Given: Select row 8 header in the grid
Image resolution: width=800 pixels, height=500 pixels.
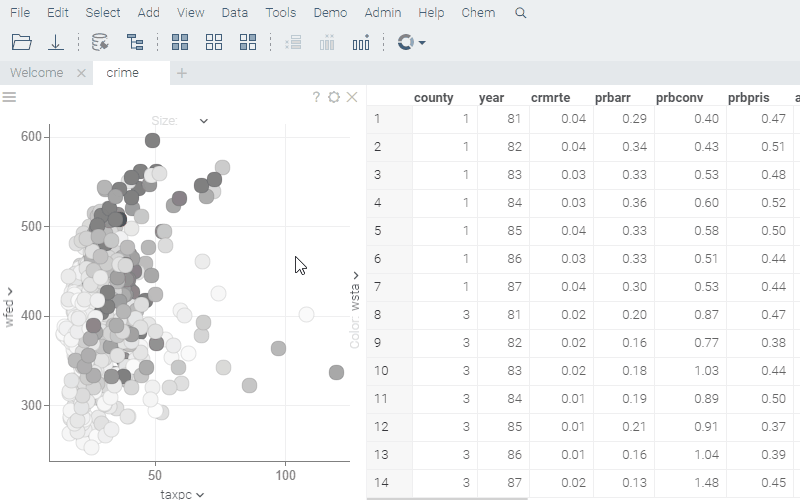Looking at the screenshot, I should tap(389, 315).
